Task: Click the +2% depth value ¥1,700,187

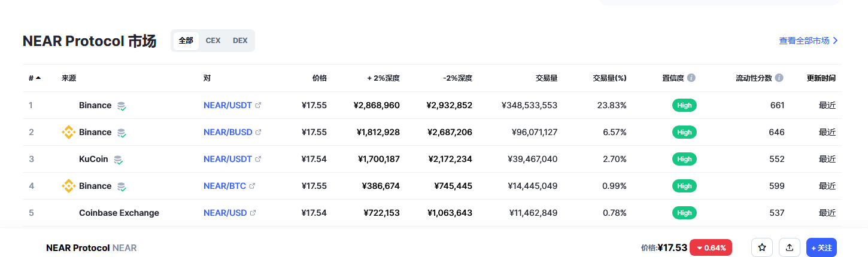Action: 379,159
